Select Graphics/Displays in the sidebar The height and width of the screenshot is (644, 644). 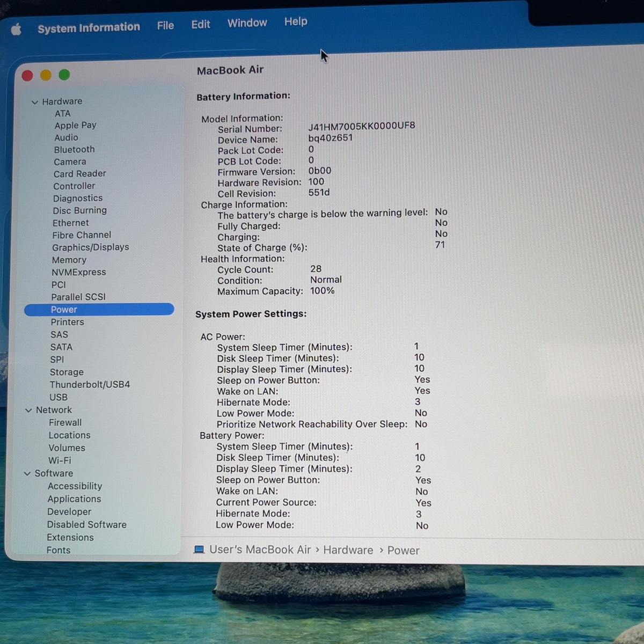tap(91, 247)
